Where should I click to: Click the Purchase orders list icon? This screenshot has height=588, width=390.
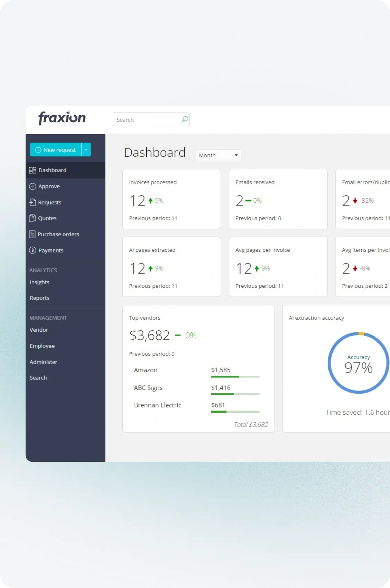[x=32, y=234]
